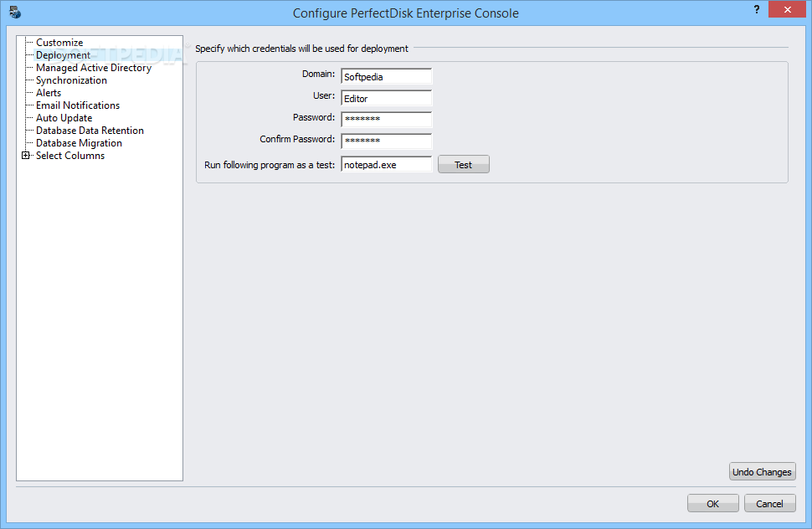Click the 'Run following program as a test:' label
This screenshot has height=529, width=812.
click(x=270, y=165)
